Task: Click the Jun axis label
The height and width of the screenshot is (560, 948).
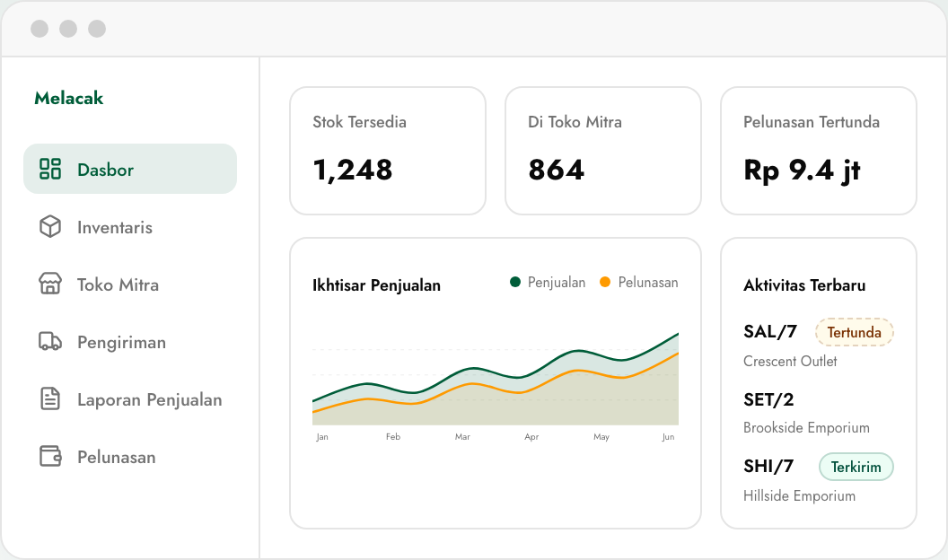Action: tap(668, 436)
